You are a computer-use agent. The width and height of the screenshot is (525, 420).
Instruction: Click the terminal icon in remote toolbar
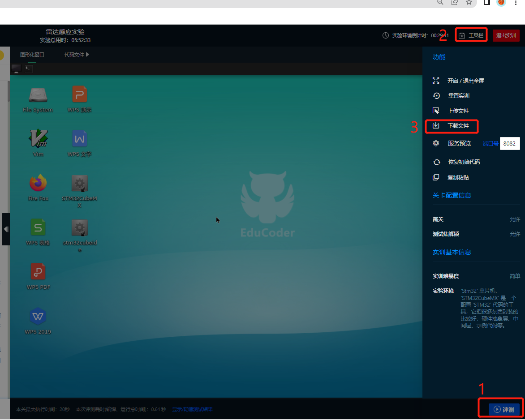click(x=29, y=69)
